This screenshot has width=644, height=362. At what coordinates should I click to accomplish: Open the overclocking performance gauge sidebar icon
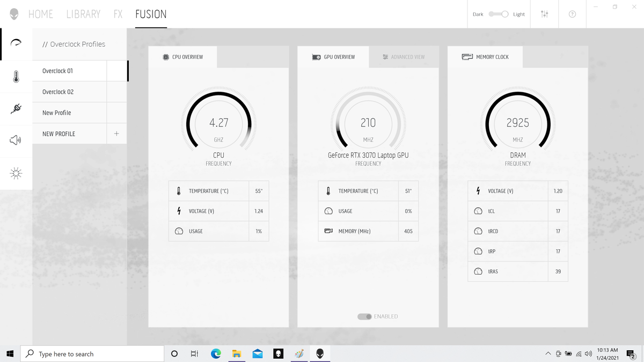16,44
